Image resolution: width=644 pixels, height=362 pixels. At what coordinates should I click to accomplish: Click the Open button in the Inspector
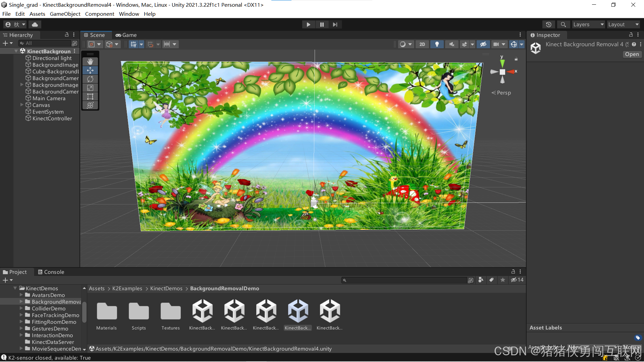pos(632,54)
